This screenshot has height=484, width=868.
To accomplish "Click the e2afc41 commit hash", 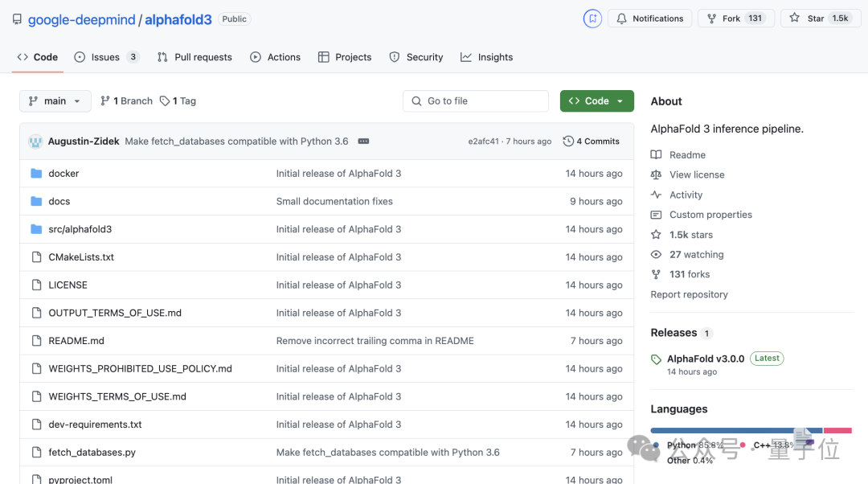I will [x=483, y=142].
